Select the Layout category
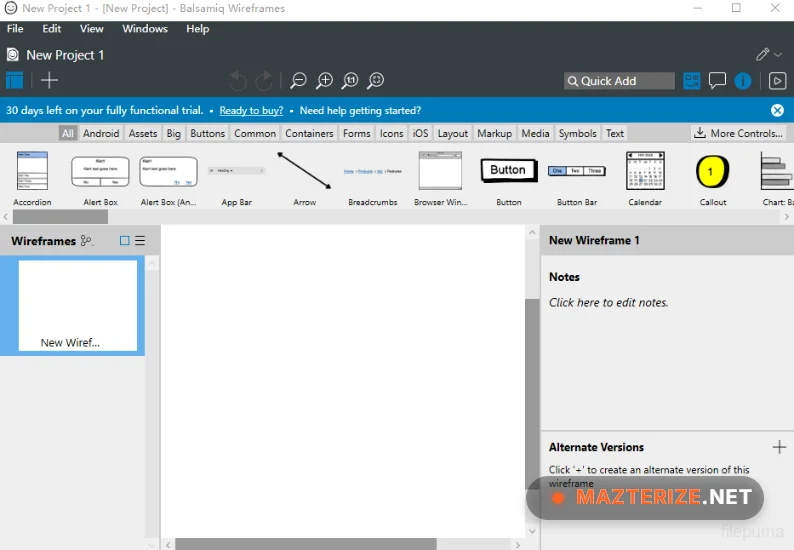Screen dimensions: 794x550 (x=453, y=133)
